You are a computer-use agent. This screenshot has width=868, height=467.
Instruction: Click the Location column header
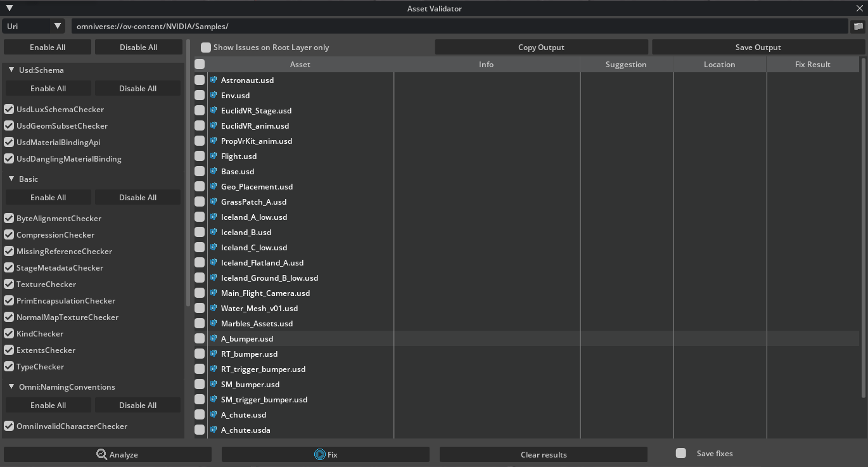[x=719, y=64]
